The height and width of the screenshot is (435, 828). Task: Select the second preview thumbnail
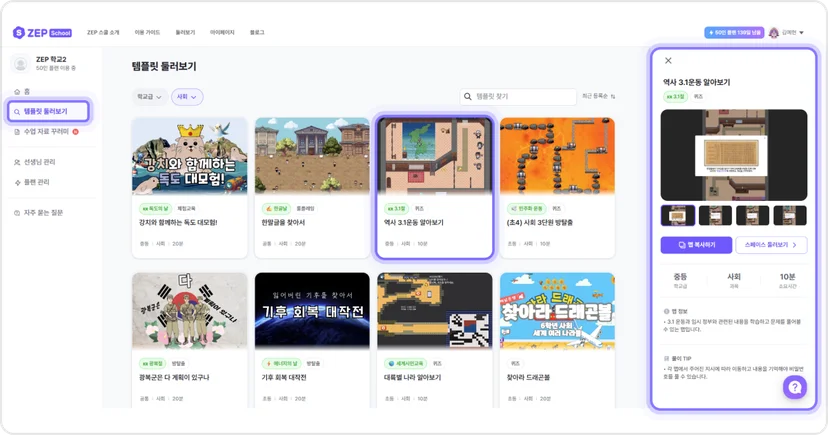pos(715,215)
